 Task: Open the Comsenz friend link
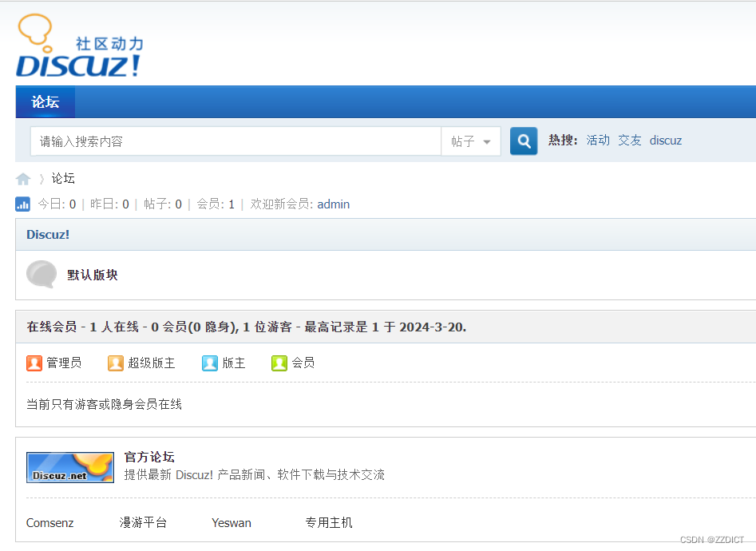(49, 523)
